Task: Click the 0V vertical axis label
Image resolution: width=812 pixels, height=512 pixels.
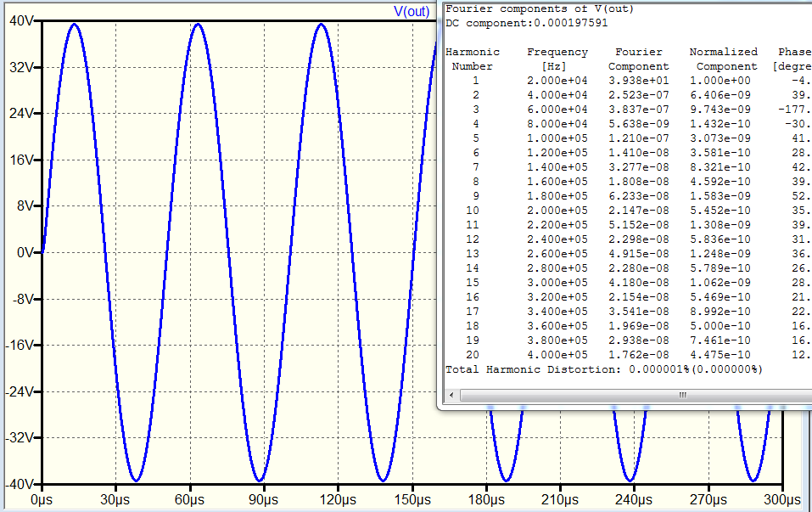Action: pyautogui.click(x=25, y=252)
